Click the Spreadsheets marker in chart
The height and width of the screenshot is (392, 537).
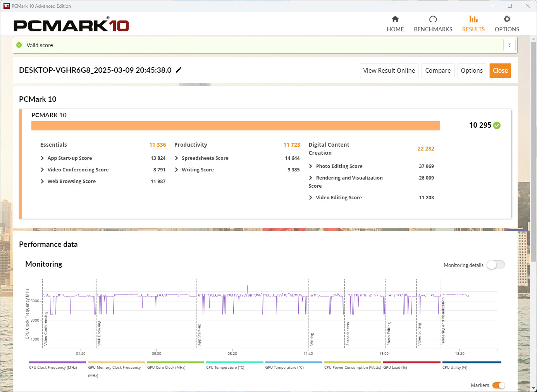coord(348,334)
